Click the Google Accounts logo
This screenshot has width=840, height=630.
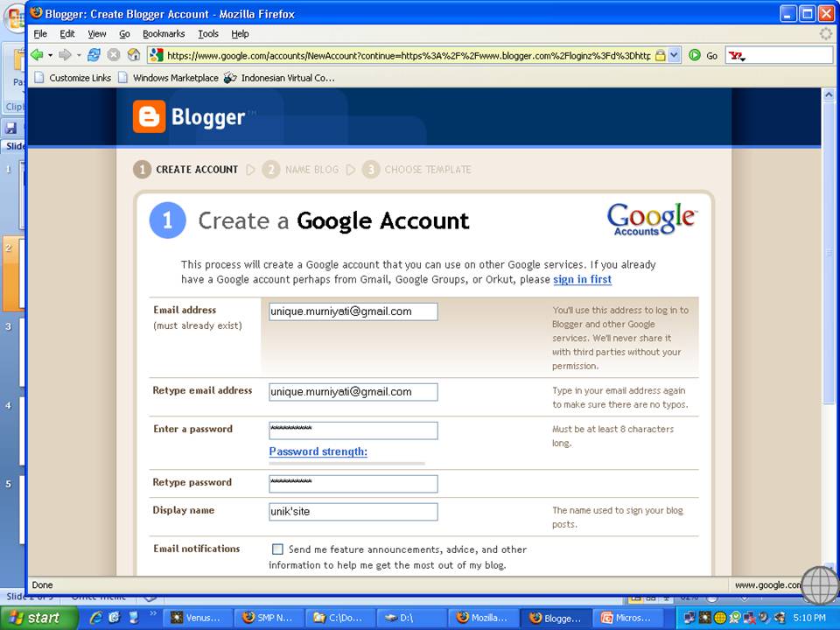[651, 219]
